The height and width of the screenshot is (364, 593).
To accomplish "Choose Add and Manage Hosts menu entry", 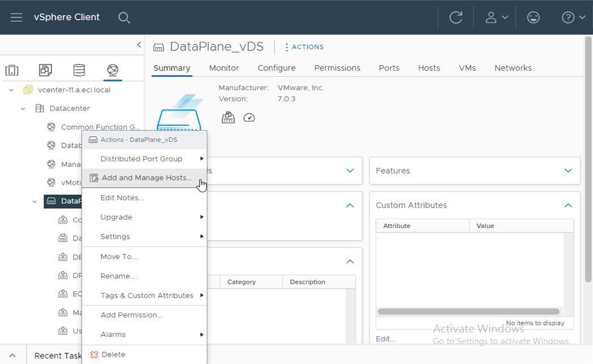I will (146, 178).
